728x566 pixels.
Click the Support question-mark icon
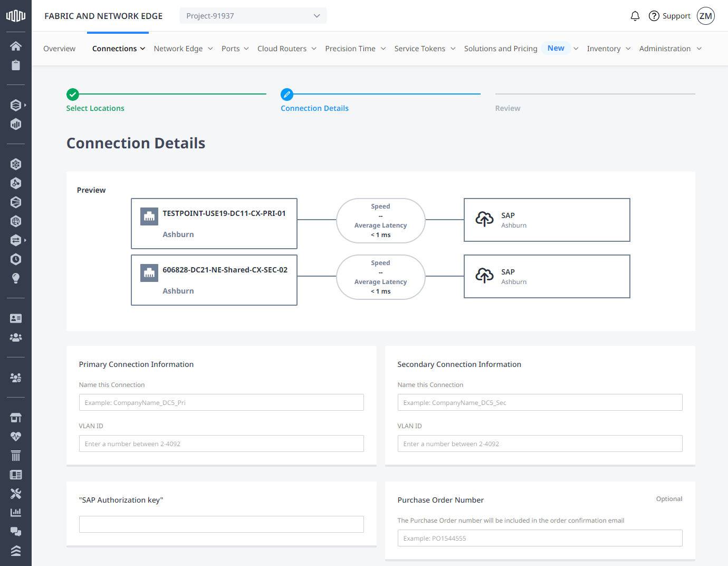[x=654, y=16]
